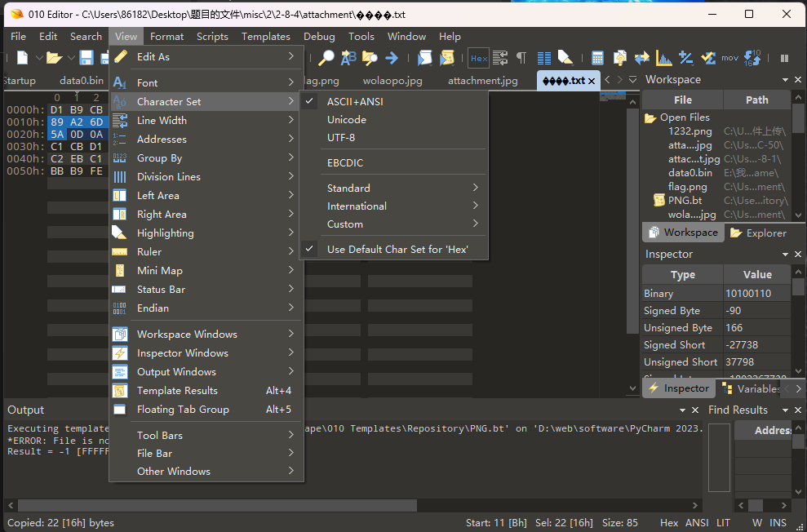Click the Save floppy disk icon

pos(86,58)
